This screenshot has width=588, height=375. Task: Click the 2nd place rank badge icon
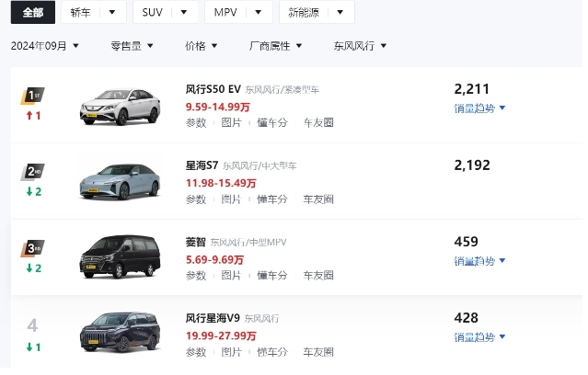click(x=32, y=172)
